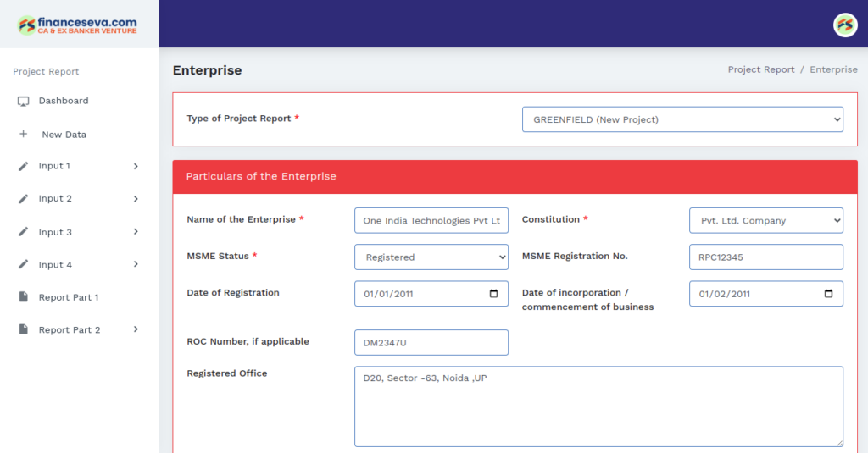Open the MSME Status dropdown
The height and width of the screenshot is (453, 868).
point(431,257)
